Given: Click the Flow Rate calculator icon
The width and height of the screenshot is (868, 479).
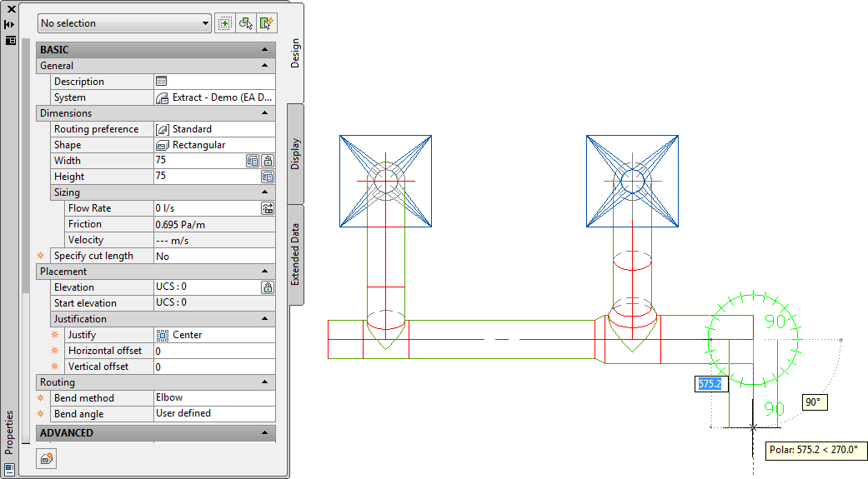Looking at the screenshot, I should click(268, 208).
